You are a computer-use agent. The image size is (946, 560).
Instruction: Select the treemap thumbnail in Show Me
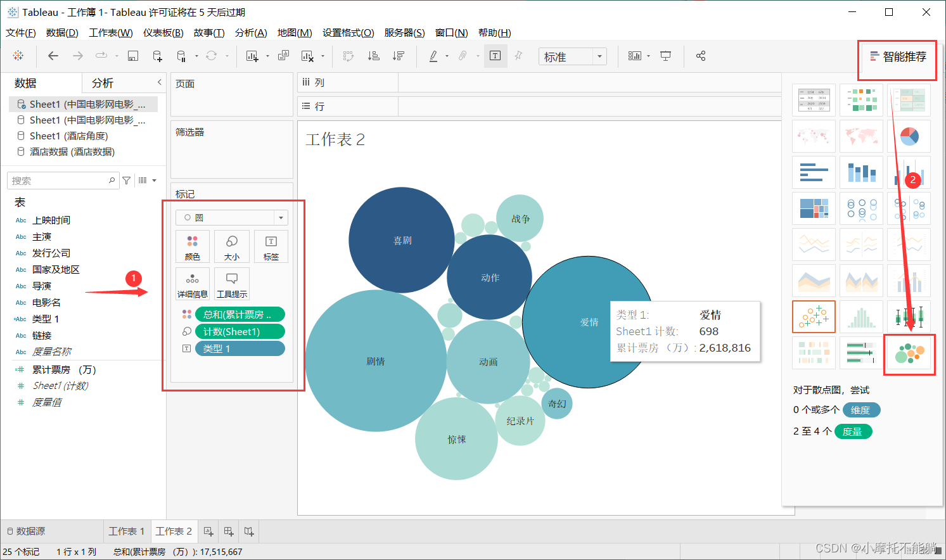(x=814, y=208)
